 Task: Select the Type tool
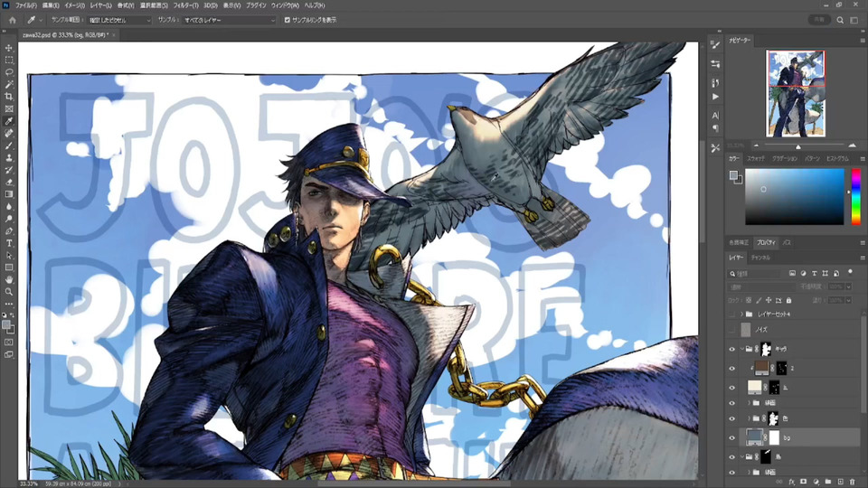[x=9, y=243]
